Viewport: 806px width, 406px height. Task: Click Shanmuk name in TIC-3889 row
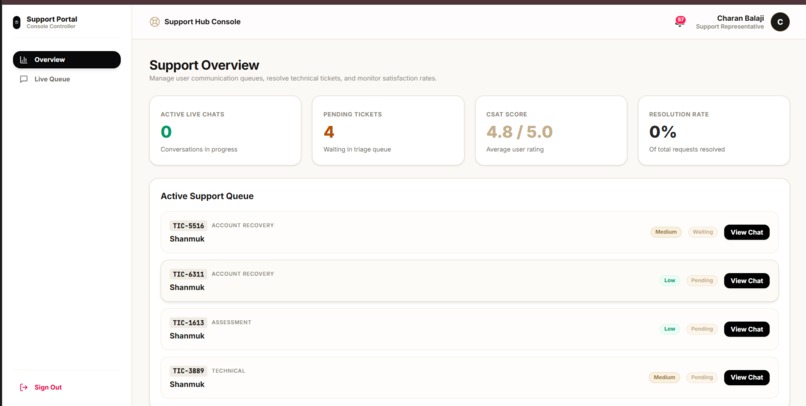[187, 384]
